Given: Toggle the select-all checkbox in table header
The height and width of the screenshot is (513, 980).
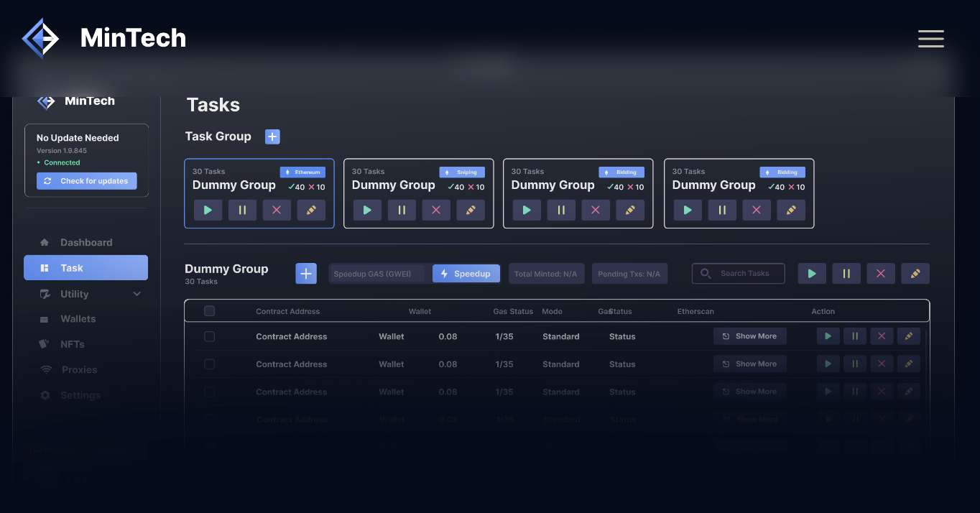Looking at the screenshot, I should pos(210,311).
